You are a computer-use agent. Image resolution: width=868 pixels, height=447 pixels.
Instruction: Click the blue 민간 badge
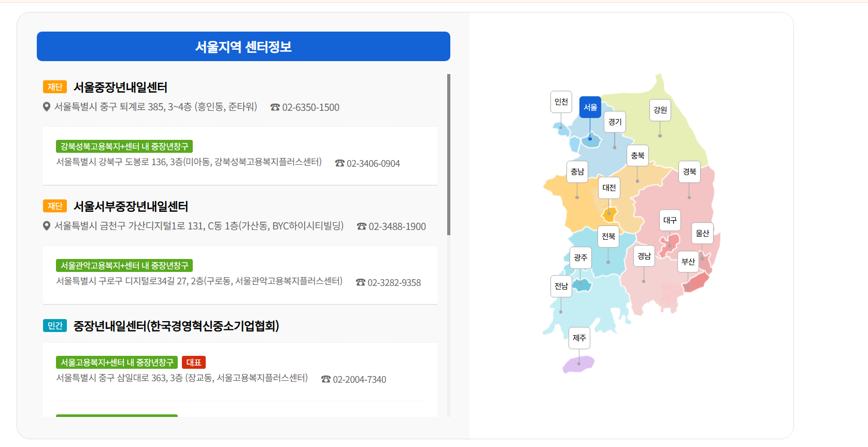coord(55,326)
